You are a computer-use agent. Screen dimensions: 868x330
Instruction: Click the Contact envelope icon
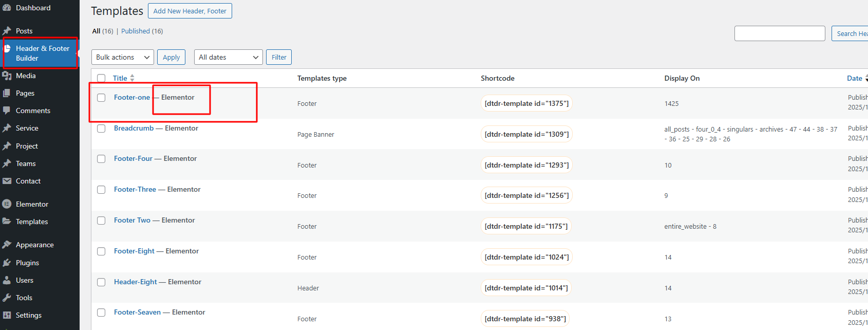coord(7,181)
